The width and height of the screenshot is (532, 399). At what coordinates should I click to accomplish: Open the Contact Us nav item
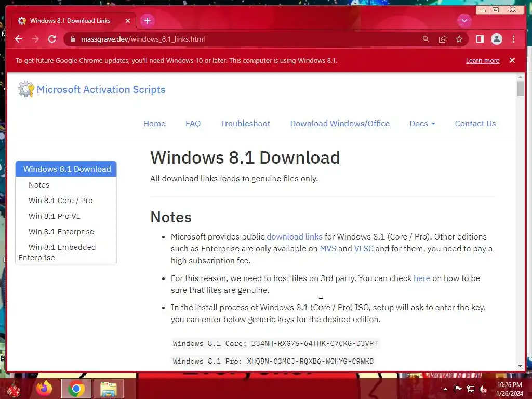point(475,124)
